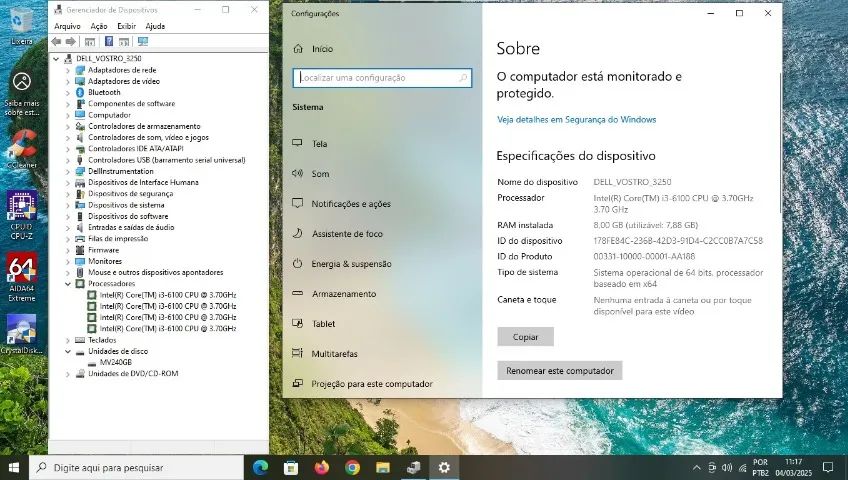The width and height of the screenshot is (848, 480).
Task: Click the forward arrow in Device Manager toolbar
Action: click(x=71, y=42)
